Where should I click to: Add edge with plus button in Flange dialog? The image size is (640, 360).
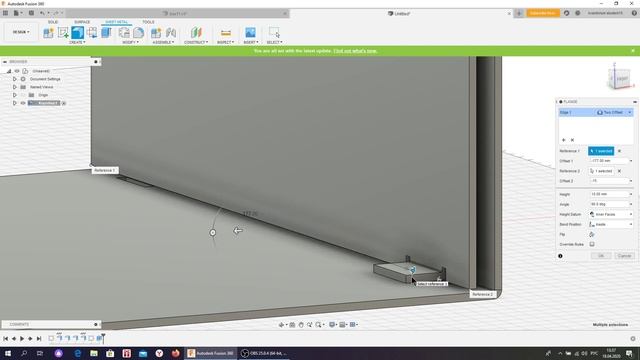coord(564,140)
